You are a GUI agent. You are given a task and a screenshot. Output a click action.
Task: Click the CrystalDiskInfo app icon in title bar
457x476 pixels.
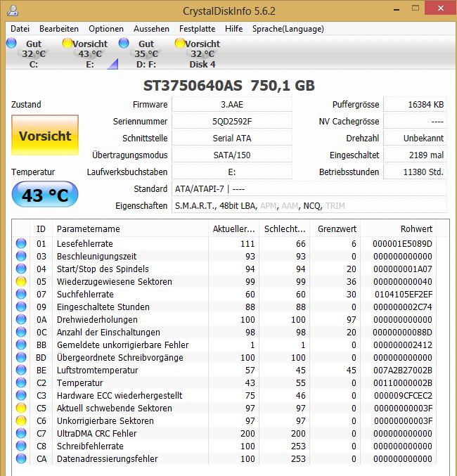pos(13,11)
